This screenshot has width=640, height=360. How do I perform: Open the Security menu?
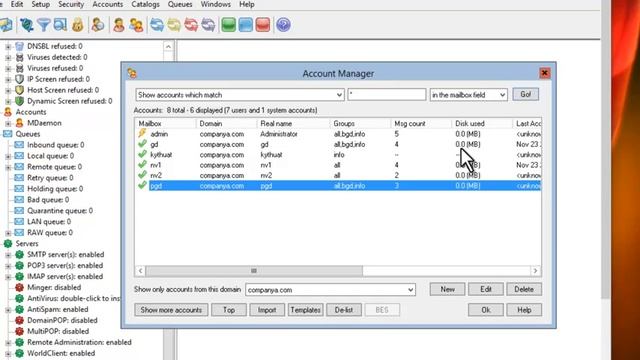71,4
